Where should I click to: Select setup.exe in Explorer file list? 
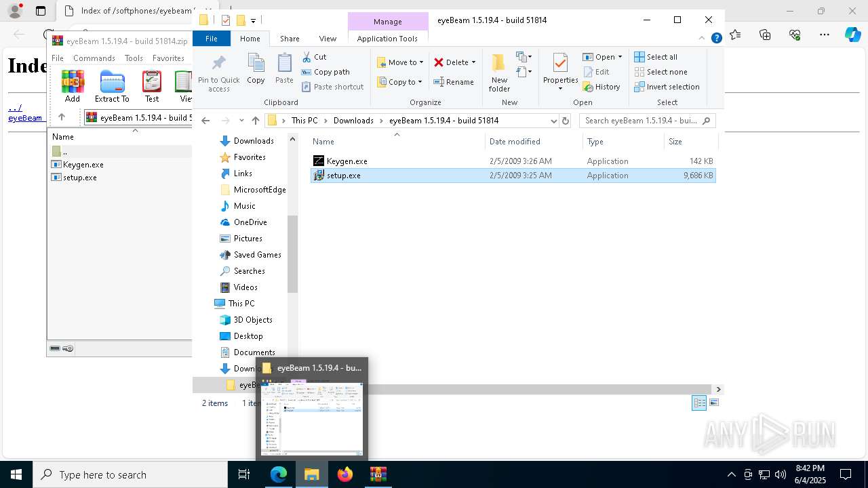(513, 176)
